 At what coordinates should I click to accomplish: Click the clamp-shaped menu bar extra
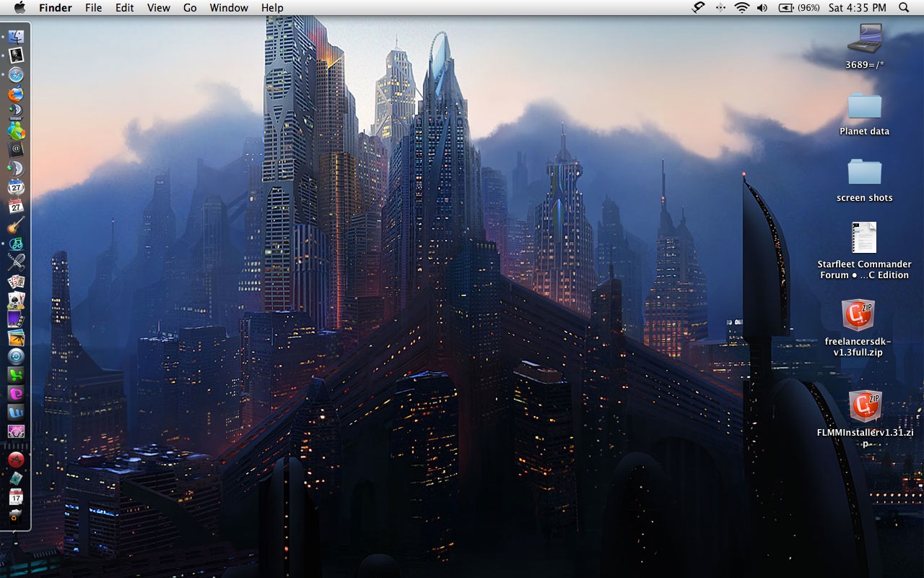[698, 8]
